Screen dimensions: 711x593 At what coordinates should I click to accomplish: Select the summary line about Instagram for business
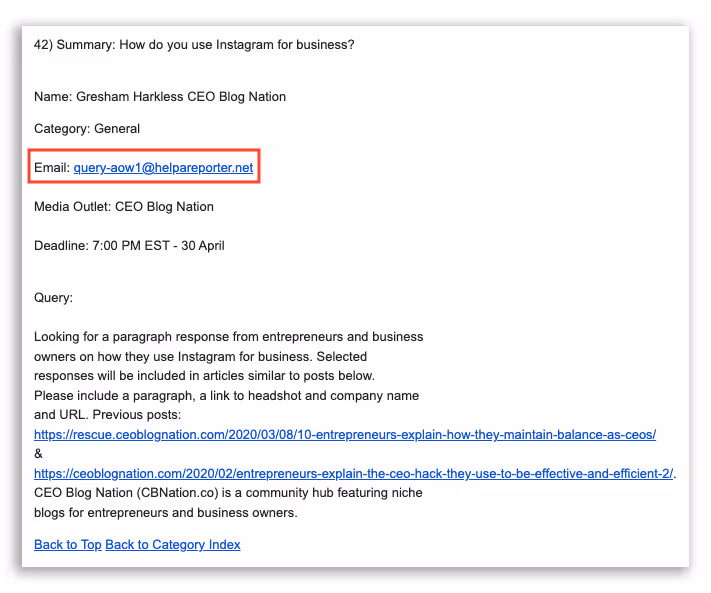coord(194,45)
